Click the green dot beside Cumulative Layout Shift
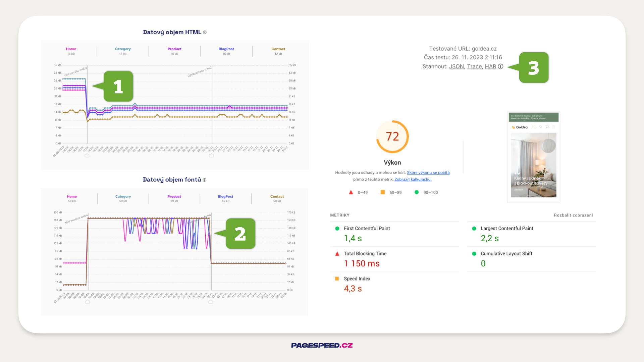This screenshot has width=644, height=362. pos(474,254)
